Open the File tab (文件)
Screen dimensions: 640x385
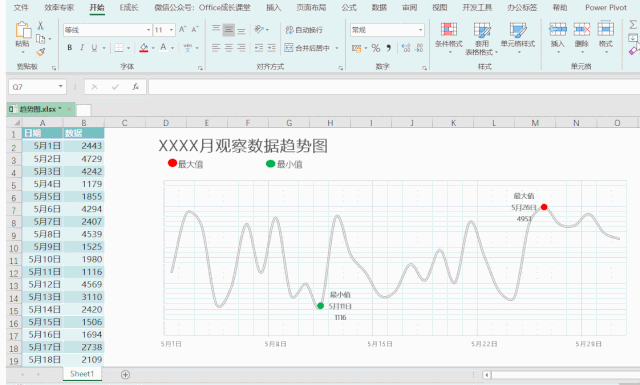(21, 7)
